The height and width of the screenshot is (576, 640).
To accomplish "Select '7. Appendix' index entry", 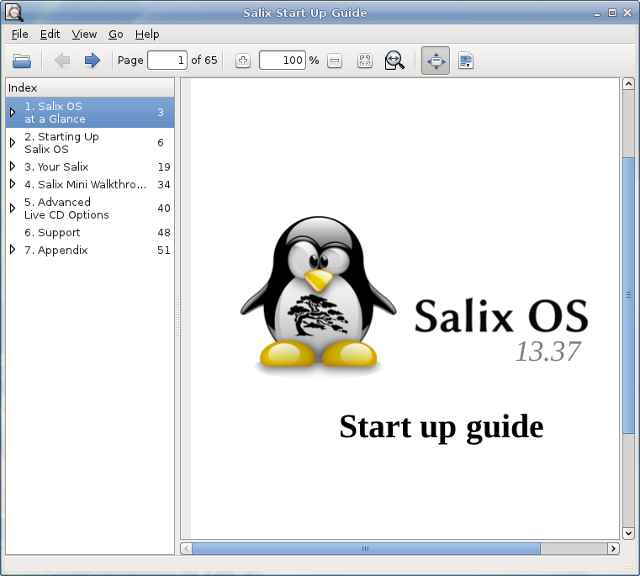I will [x=90, y=250].
